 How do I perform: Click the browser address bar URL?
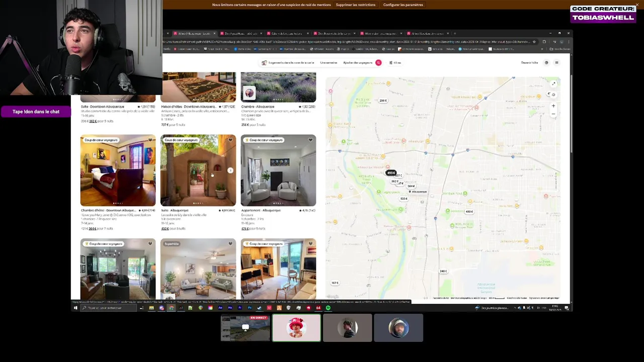(347, 42)
